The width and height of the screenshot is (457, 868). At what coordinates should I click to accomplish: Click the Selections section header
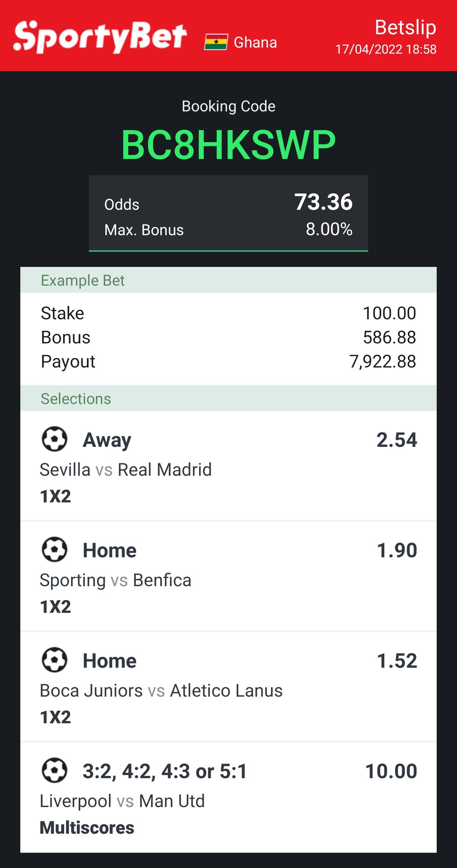tap(76, 399)
